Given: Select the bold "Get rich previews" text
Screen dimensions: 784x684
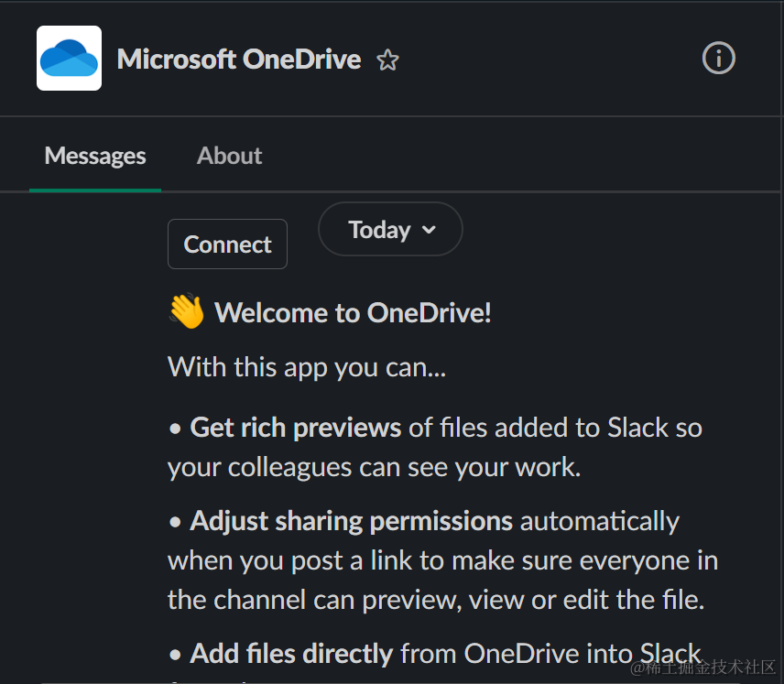Looking at the screenshot, I should tap(295, 428).
